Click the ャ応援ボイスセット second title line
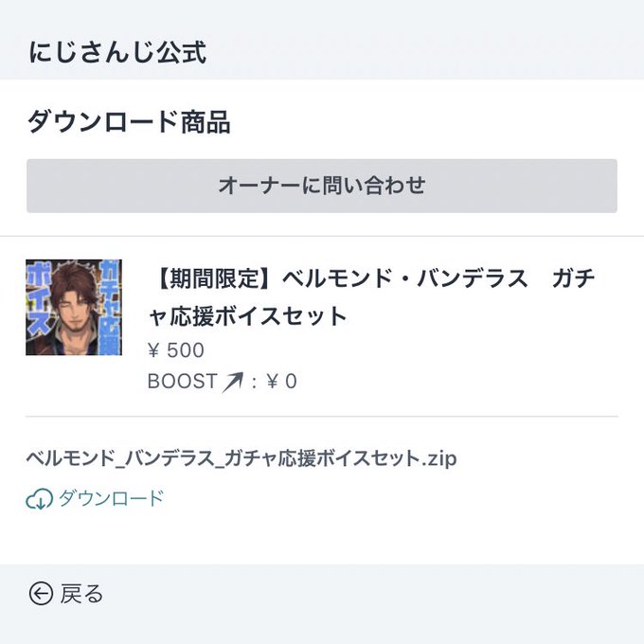 [x=248, y=316]
